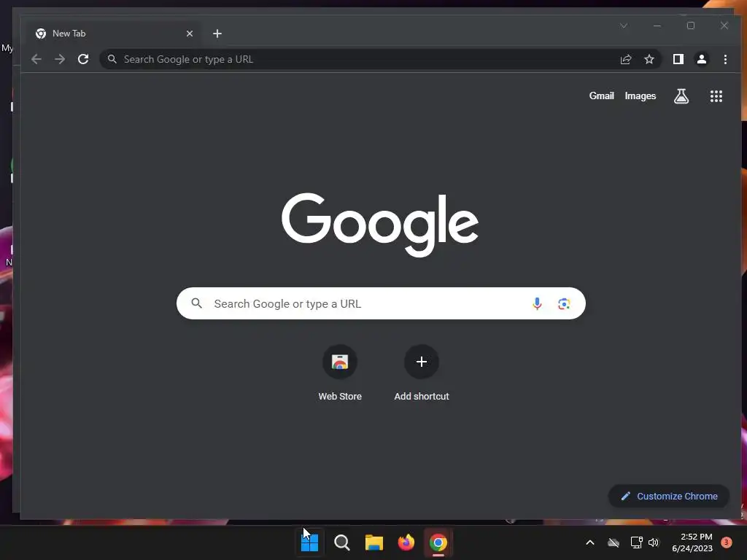Click the Google search box
Viewport: 747px width, 560px height.
[381, 303]
